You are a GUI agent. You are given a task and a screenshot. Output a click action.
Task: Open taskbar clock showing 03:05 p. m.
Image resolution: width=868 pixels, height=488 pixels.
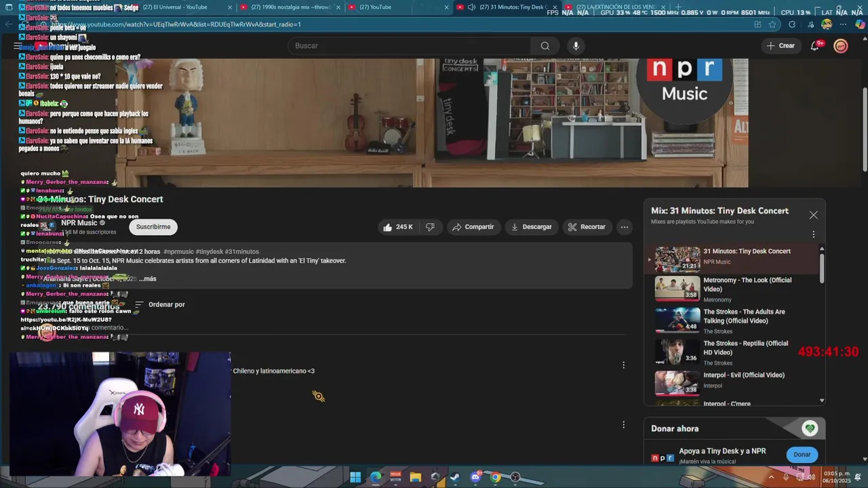[836, 477]
